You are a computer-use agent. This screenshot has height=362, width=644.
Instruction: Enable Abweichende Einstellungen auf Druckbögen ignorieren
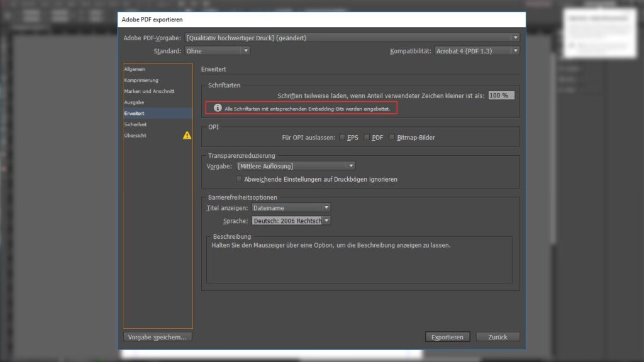pyautogui.click(x=239, y=179)
